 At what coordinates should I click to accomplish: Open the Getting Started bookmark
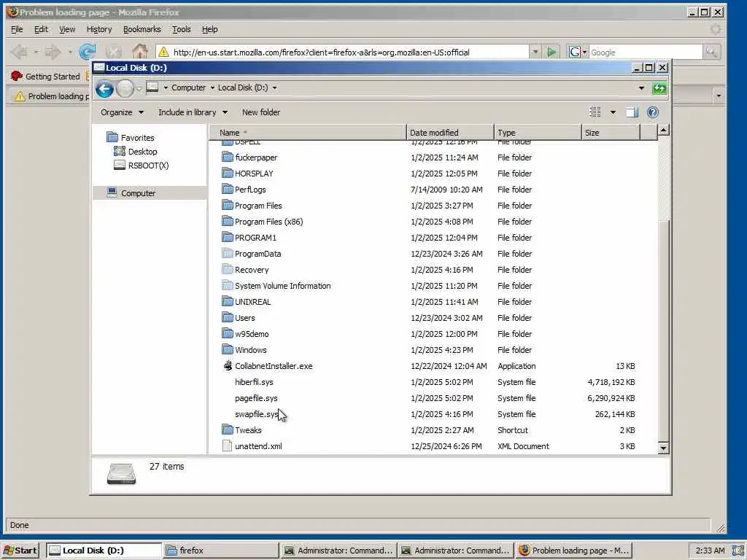(x=46, y=76)
